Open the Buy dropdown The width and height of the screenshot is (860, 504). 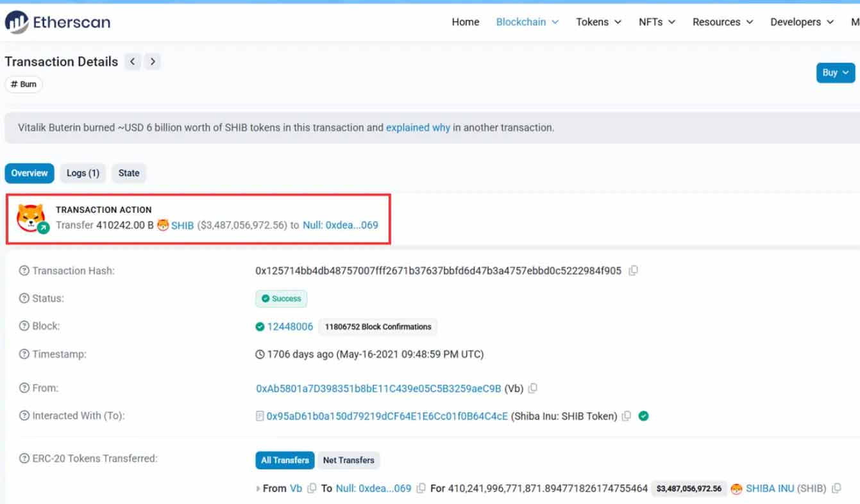[836, 72]
